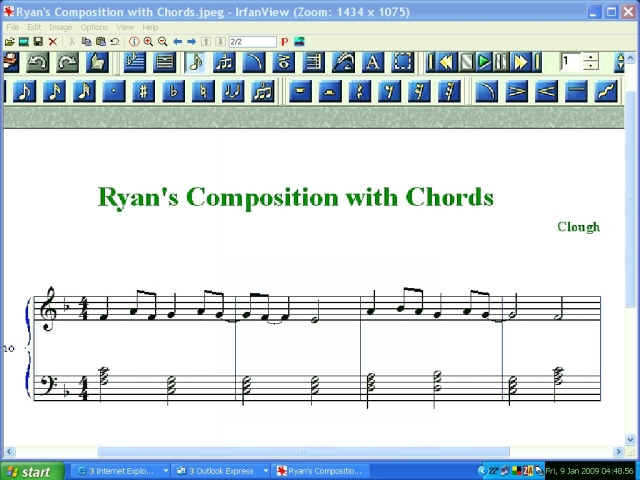
Task: Click the undo arrow in music toolbar
Action: (x=37, y=62)
